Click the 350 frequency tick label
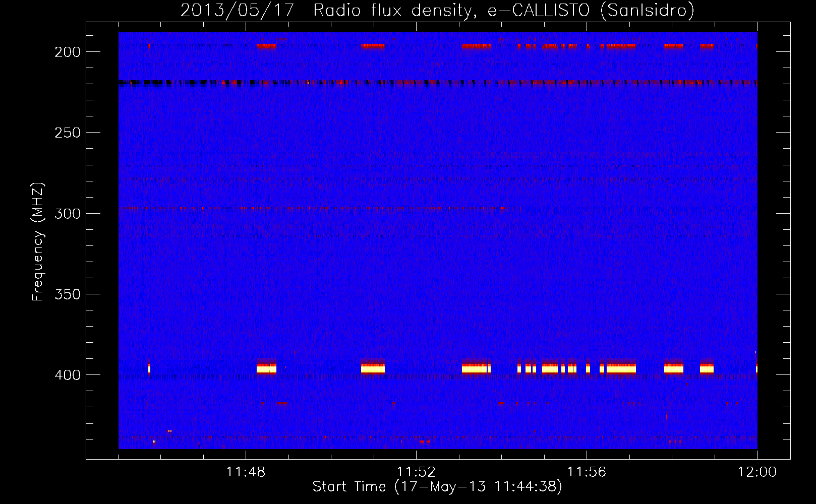Image resolution: width=816 pixels, height=504 pixels. (x=68, y=294)
